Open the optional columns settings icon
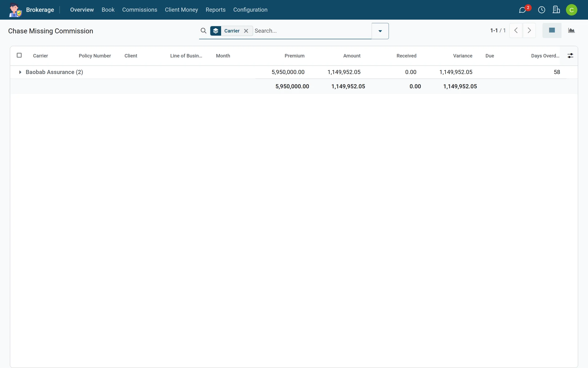Viewport: 588px width, 368px height. point(570,56)
